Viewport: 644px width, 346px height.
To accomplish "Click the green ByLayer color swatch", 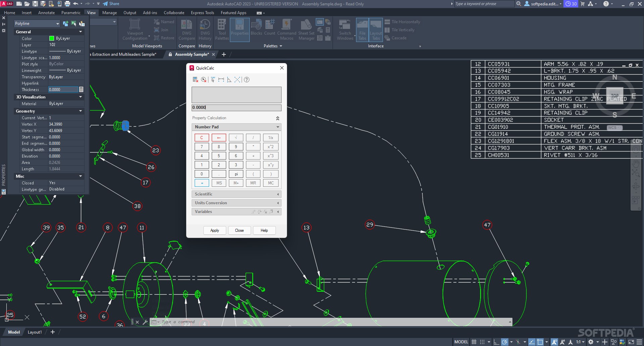I will click(52, 38).
